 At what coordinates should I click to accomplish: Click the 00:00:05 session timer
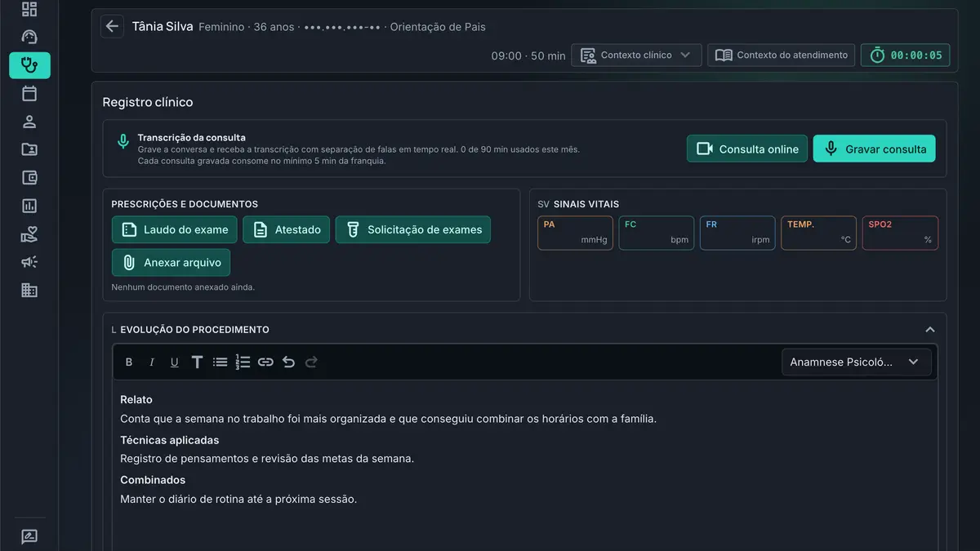tap(905, 56)
